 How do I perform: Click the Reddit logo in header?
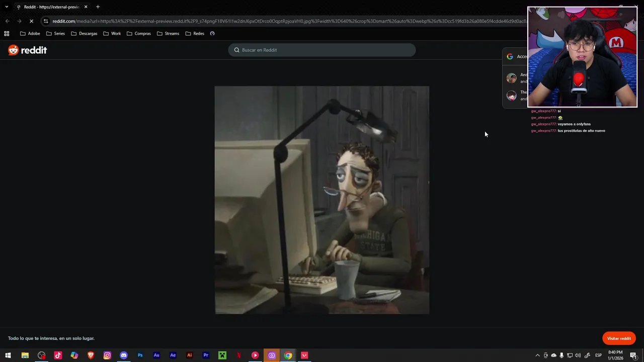[28, 50]
